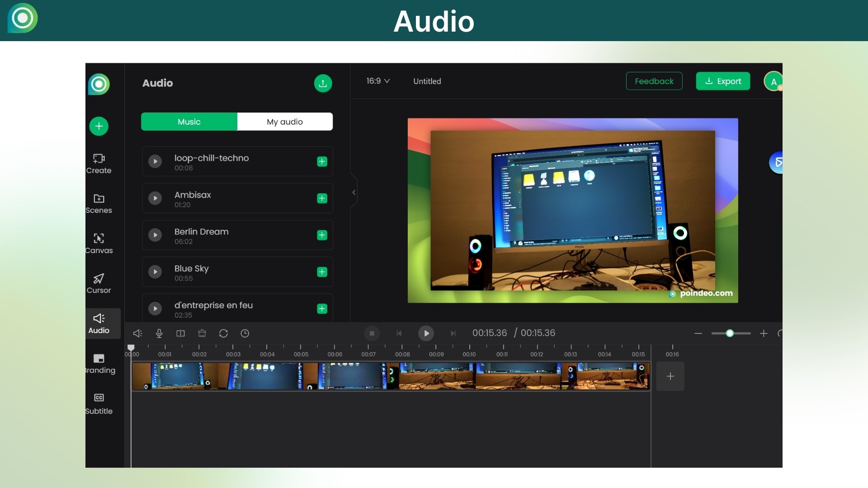The image size is (868, 488).
Task: Adjust the timeline zoom slider
Action: click(x=730, y=333)
